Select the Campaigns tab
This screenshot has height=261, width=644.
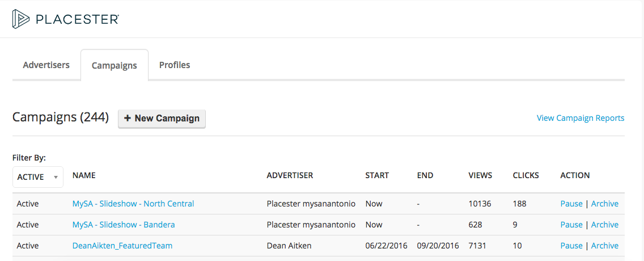(x=114, y=65)
